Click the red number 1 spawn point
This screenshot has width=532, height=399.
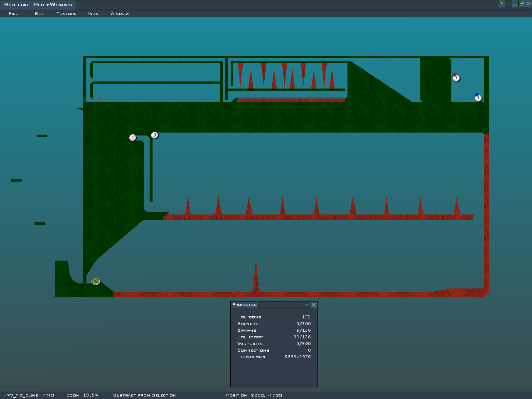pyautogui.click(x=133, y=138)
